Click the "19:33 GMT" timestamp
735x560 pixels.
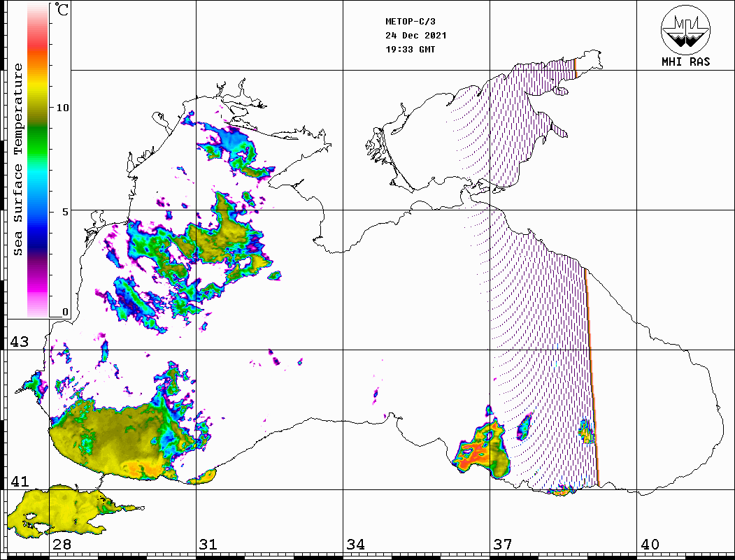point(410,50)
